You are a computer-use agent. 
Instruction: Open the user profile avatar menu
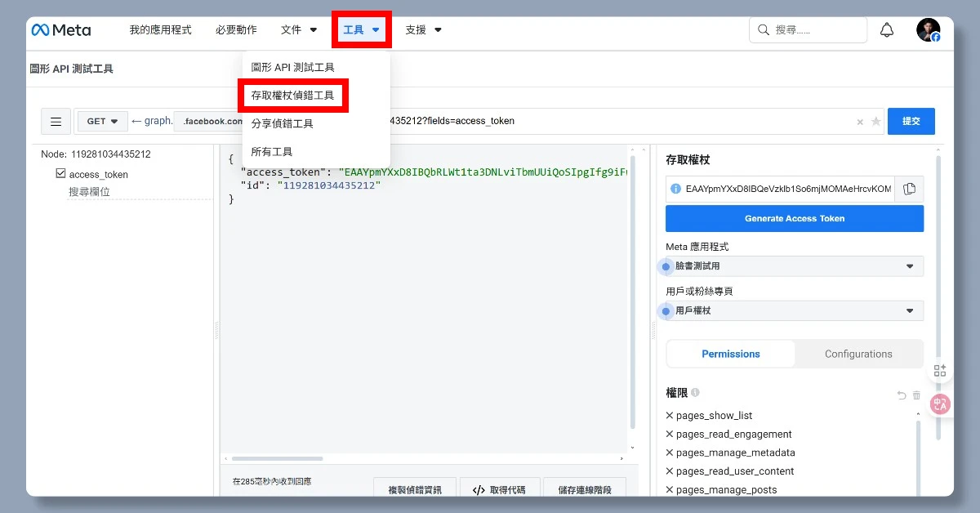[928, 30]
